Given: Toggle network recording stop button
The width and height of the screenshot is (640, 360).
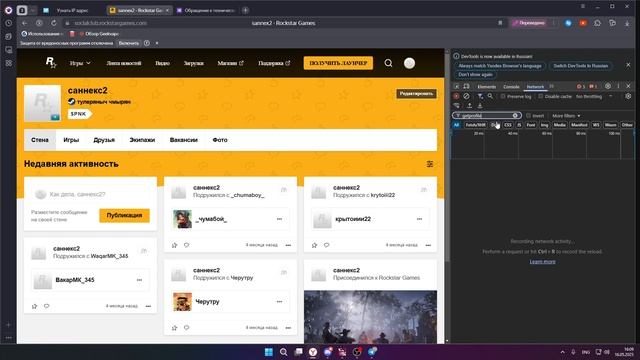Looking at the screenshot, I should click(x=457, y=96).
